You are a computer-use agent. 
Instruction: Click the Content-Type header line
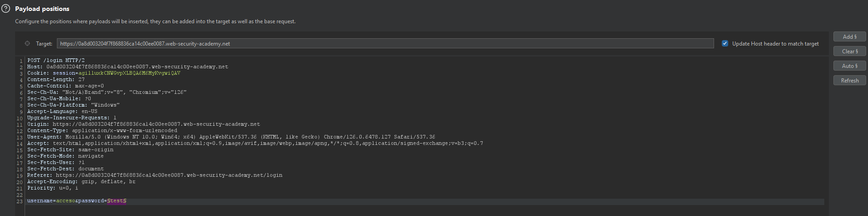coord(102,131)
